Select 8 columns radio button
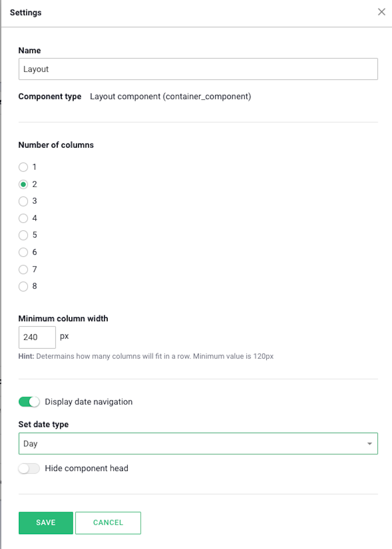This screenshot has height=549, width=392. (x=23, y=286)
